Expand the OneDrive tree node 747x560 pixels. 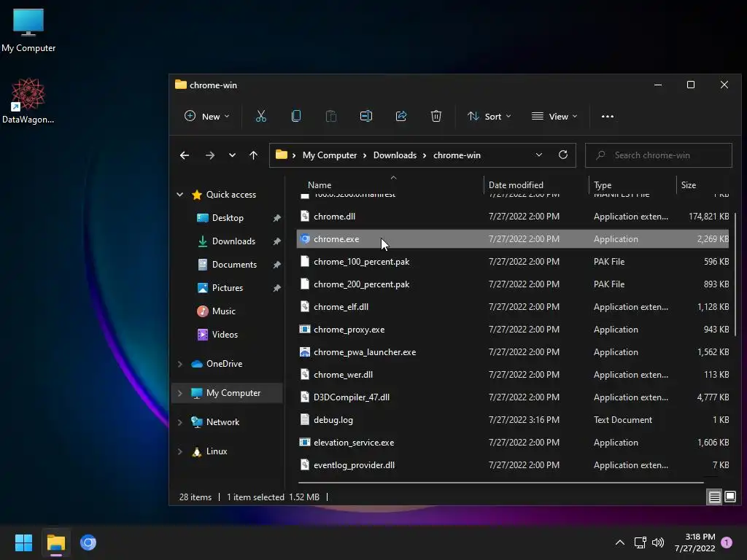click(x=179, y=364)
